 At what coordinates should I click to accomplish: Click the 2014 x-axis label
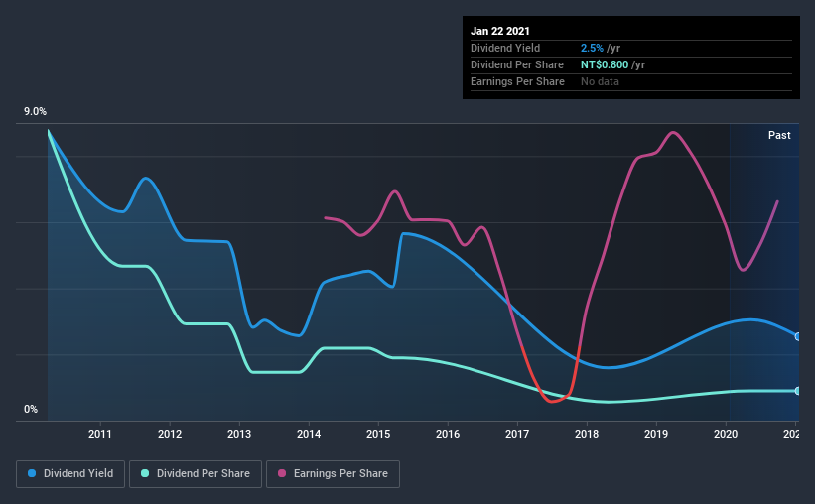coord(309,434)
